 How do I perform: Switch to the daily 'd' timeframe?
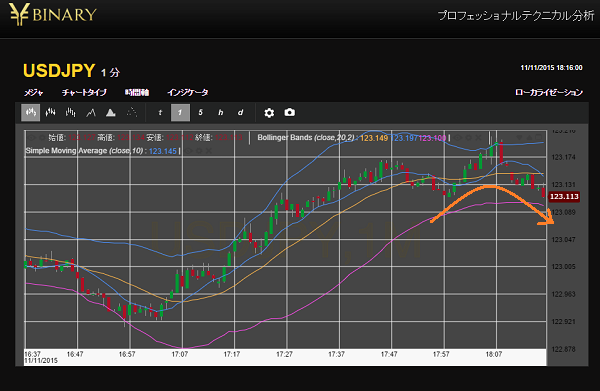[240, 112]
